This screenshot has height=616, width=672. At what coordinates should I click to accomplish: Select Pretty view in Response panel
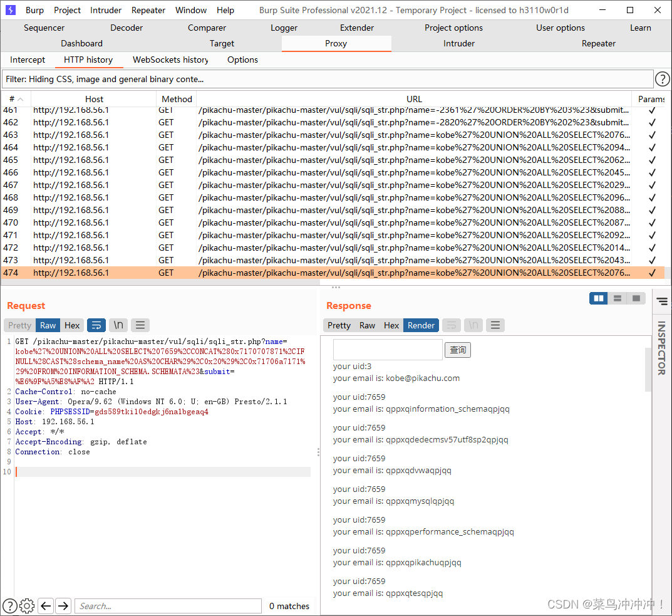339,325
